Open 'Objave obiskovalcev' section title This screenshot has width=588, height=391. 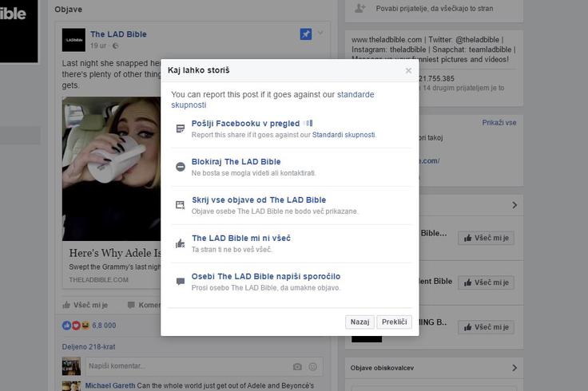coord(382,368)
